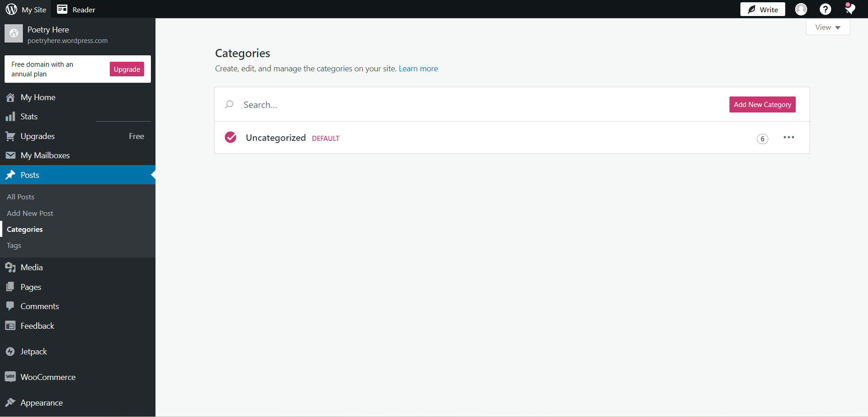Click the Jetpack lightning icon
The width and height of the screenshot is (868, 417).
click(10, 352)
